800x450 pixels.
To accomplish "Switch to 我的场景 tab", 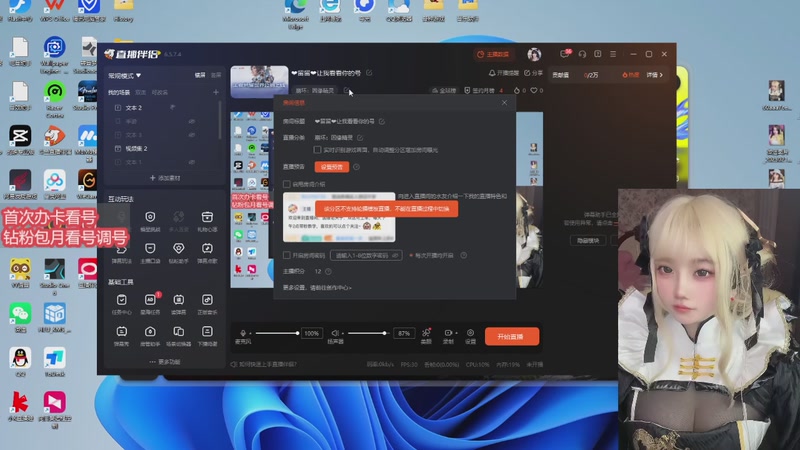I will pyautogui.click(x=119, y=92).
